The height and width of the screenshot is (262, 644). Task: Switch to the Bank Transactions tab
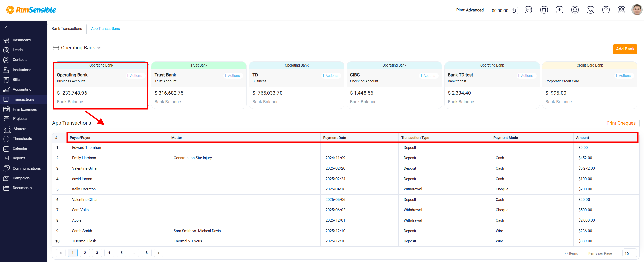point(67,29)
